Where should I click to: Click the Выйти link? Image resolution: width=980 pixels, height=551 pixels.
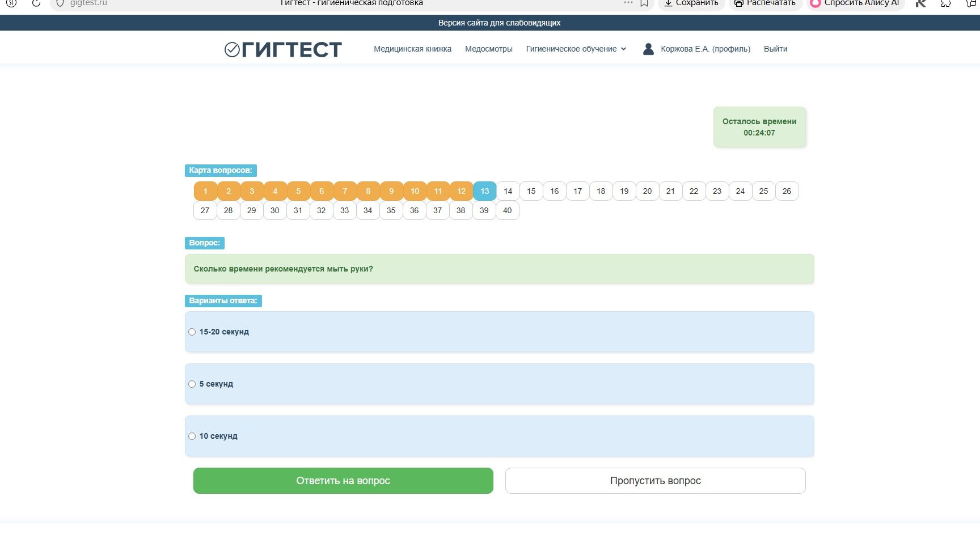pos(775,49)
